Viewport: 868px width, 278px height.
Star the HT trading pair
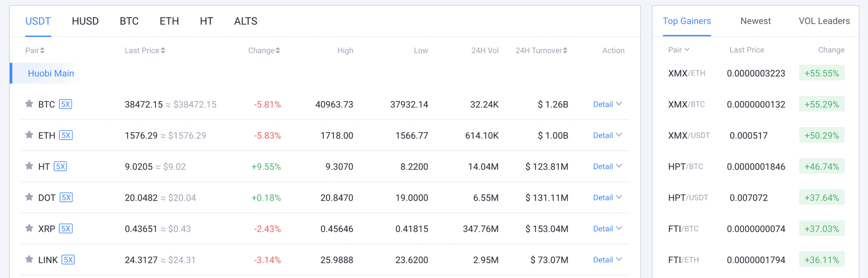(29, 166)
